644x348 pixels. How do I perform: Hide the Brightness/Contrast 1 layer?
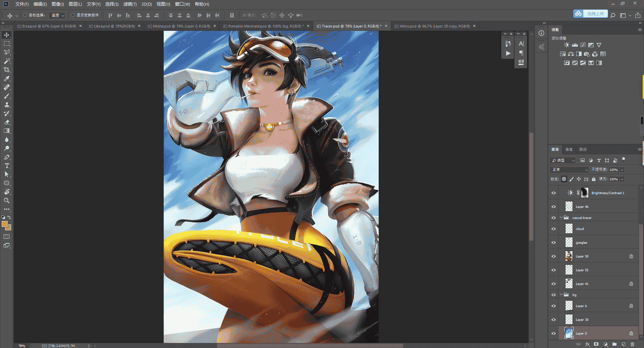pyautogui.click(x=553, y=193)
